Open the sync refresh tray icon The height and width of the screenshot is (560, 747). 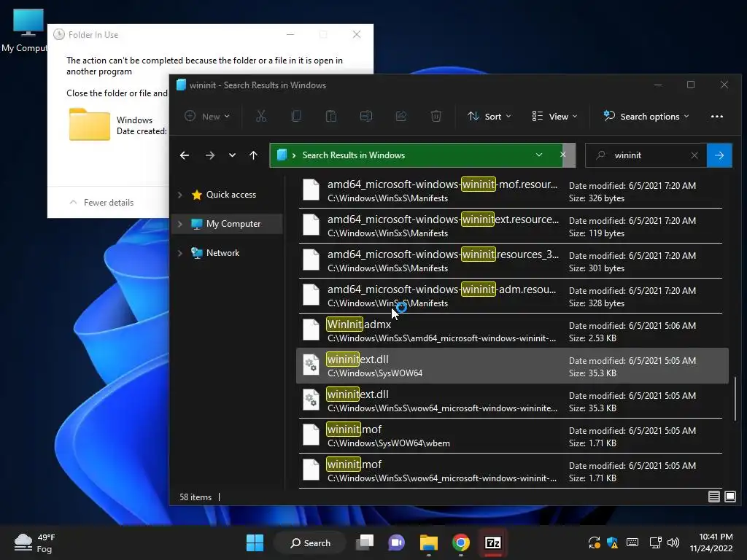594,542
